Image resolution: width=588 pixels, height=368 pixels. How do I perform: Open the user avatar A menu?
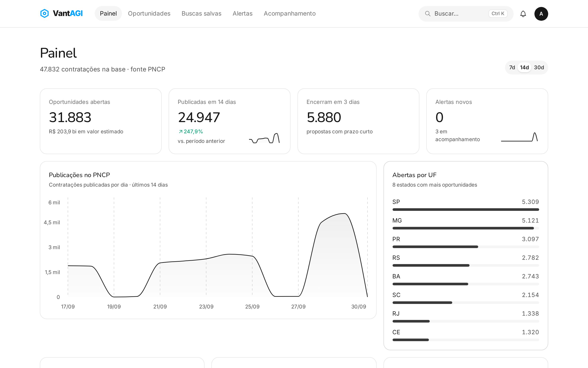(x=541, y=14)
